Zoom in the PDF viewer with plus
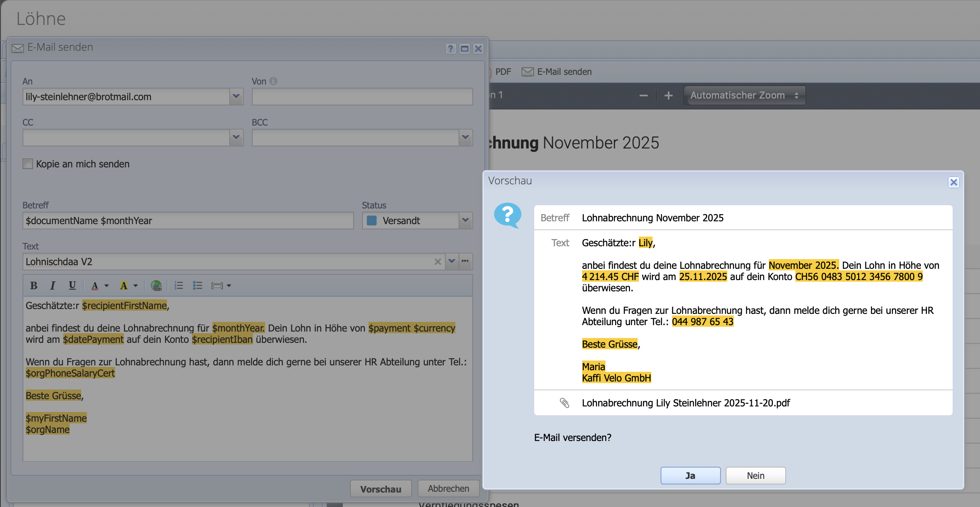980x507 pixels. [668, 95]
